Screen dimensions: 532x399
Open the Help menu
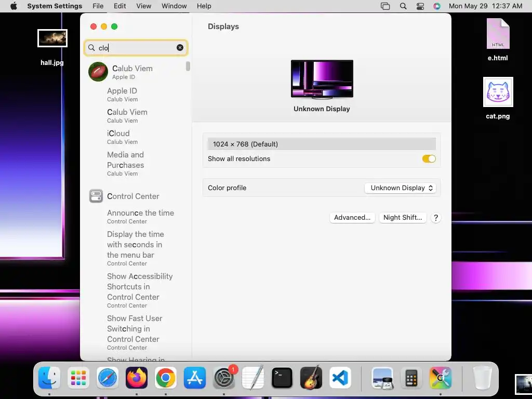tap(204, 6)
